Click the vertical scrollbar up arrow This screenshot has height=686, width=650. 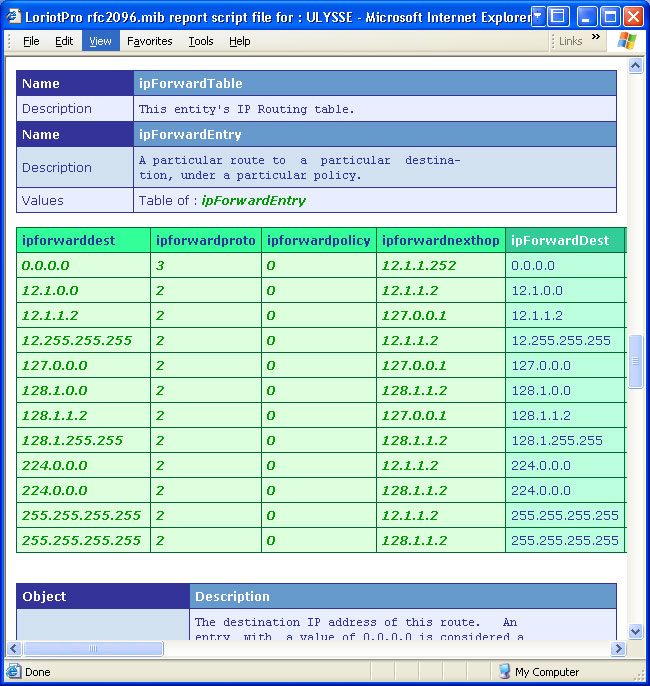[x=635, y=65]
